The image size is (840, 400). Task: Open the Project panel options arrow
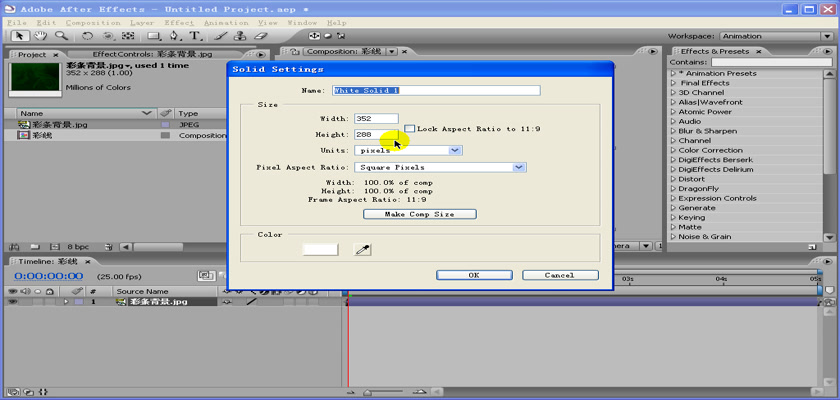click(261, 55)
